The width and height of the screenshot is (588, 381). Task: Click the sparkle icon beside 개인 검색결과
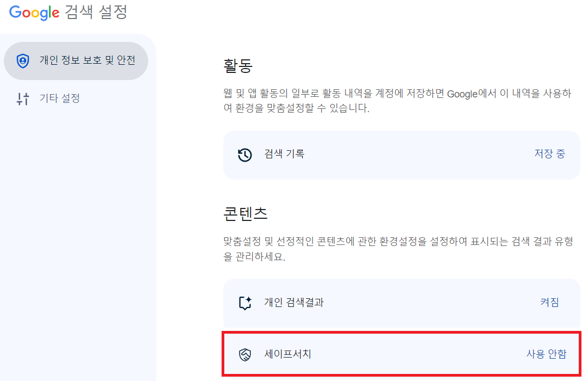click(244, 302)
